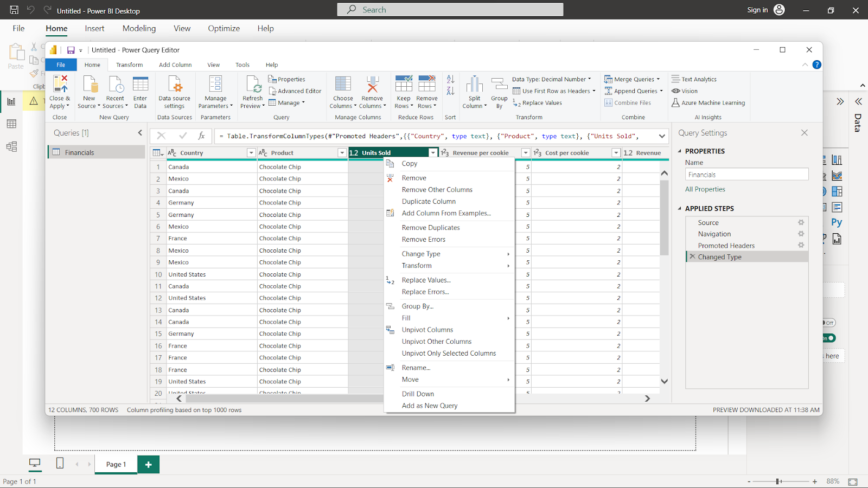Sort descending with the Z-A icon
Image resolution: width=868 pixels, height=488 pixels.
coord(450,91)
